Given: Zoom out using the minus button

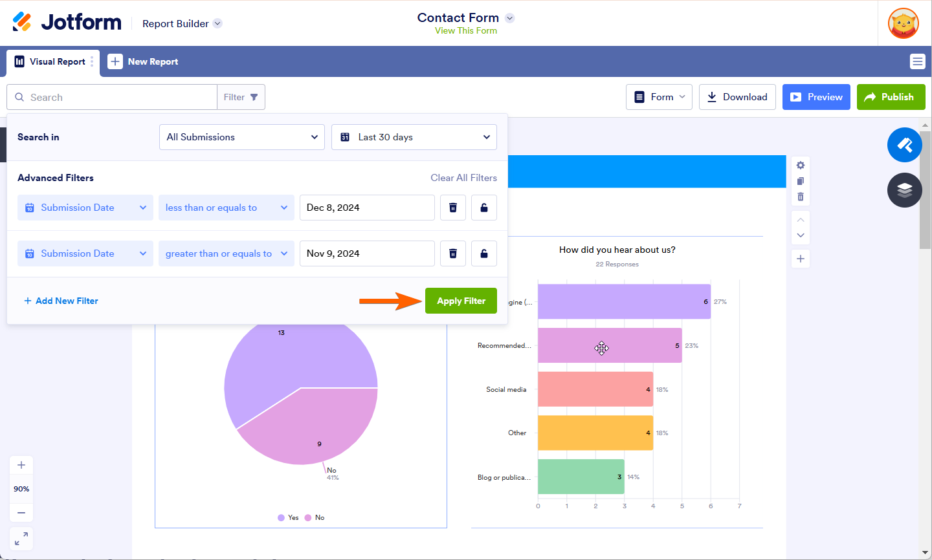Looking at the screenshot, I should tap(21, 513).
